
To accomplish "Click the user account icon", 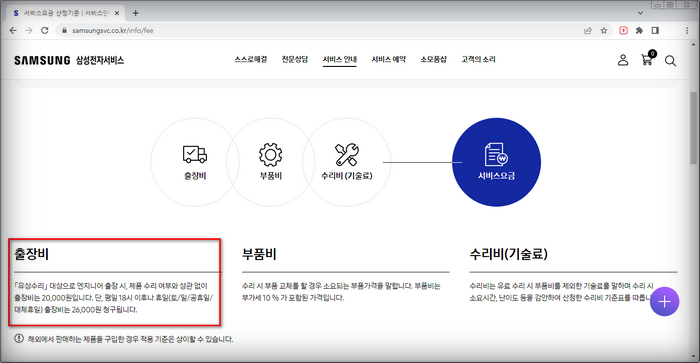I will [x=623, y=60].
